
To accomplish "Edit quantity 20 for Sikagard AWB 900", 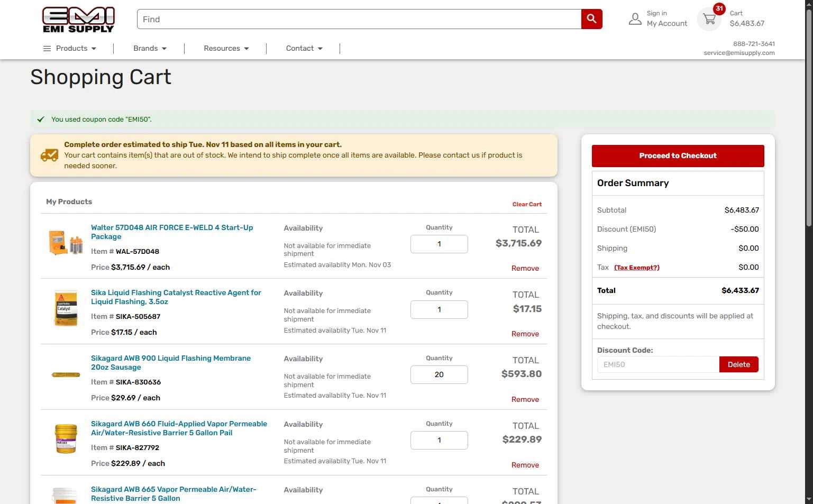I will [x=439, y=375].
